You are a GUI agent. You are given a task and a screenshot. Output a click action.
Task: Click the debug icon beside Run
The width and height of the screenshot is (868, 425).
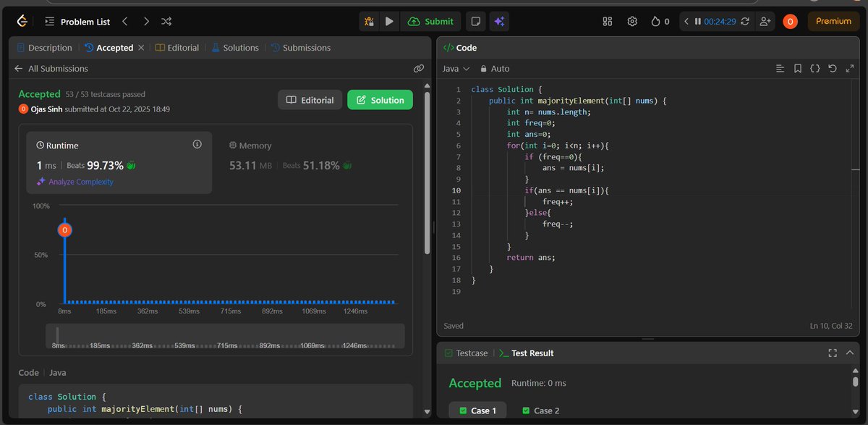pos(369,22)
